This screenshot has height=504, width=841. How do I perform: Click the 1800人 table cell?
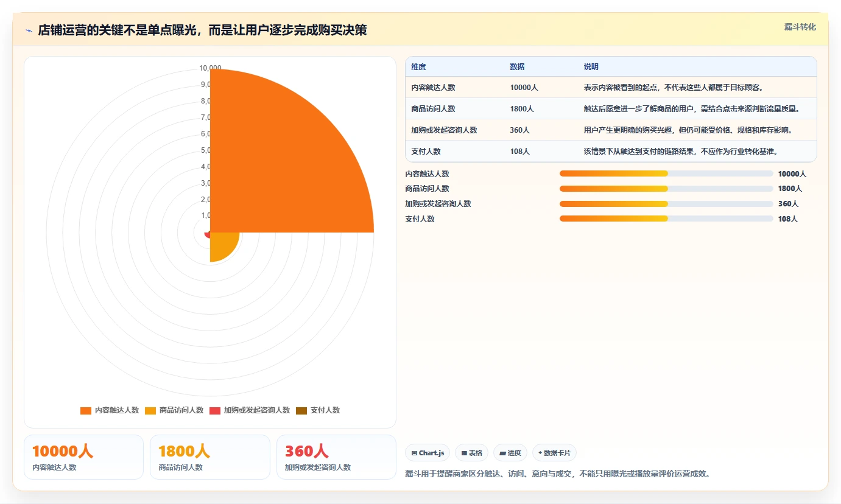pos(522,109)
